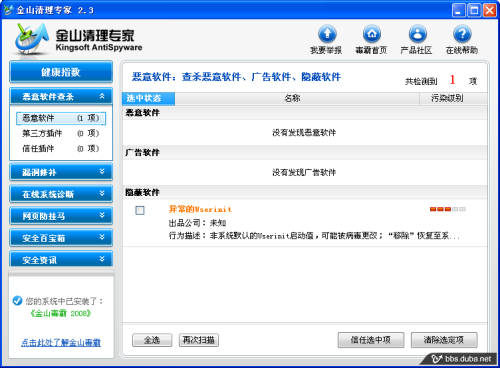Viewport: 500px width, 368px height.
Task: Click the 隐蔽软件 group header row
Action: 305,192
